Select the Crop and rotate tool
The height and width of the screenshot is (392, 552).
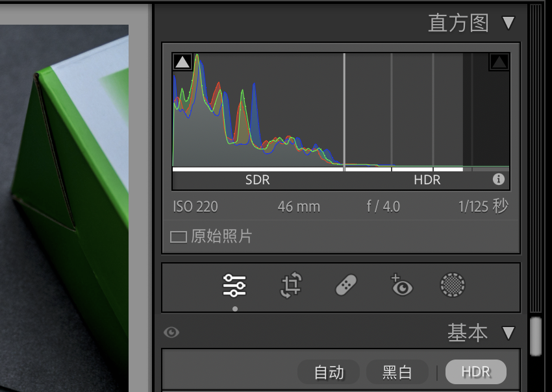[291, 285]
